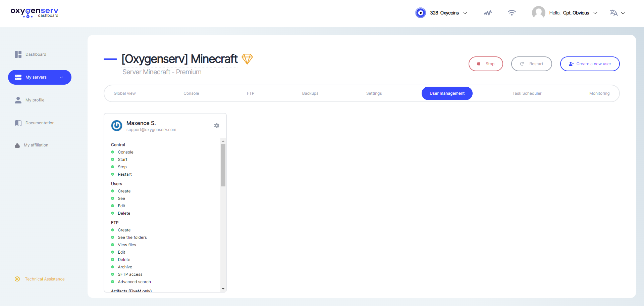
Task: Open Maxence S. user settings gear
Action: tap(217, 126)
